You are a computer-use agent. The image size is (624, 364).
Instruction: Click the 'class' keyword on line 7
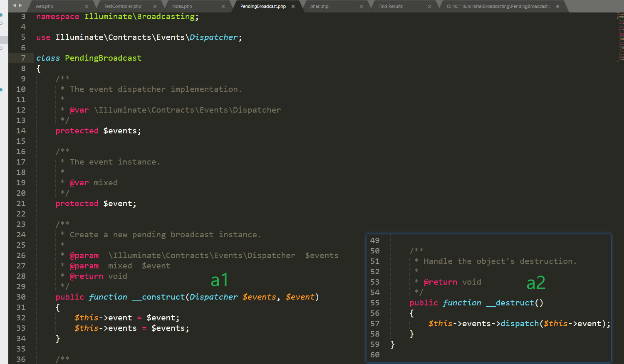click(x=48, y=58)
